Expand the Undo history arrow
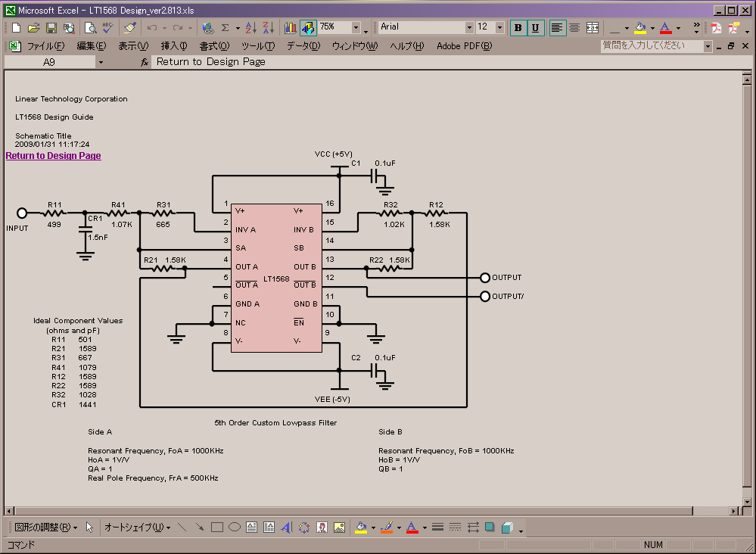Screen dimensions: 756x554 point(164,28)
